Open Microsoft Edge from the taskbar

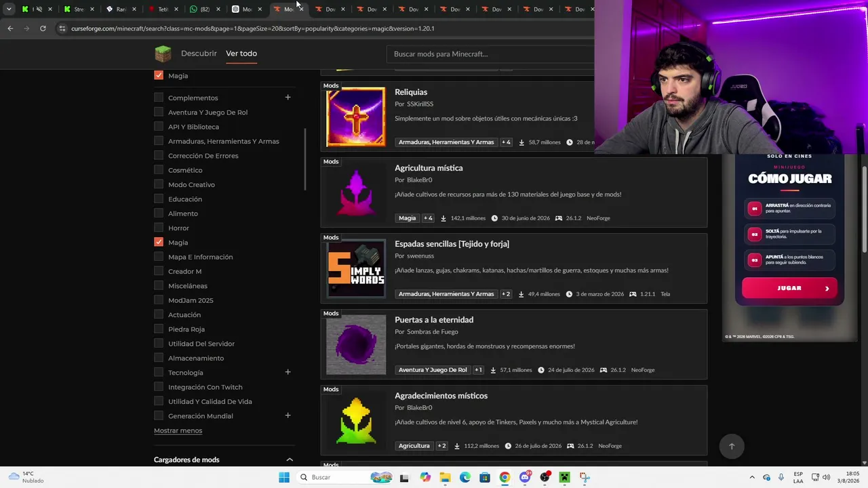465,477
